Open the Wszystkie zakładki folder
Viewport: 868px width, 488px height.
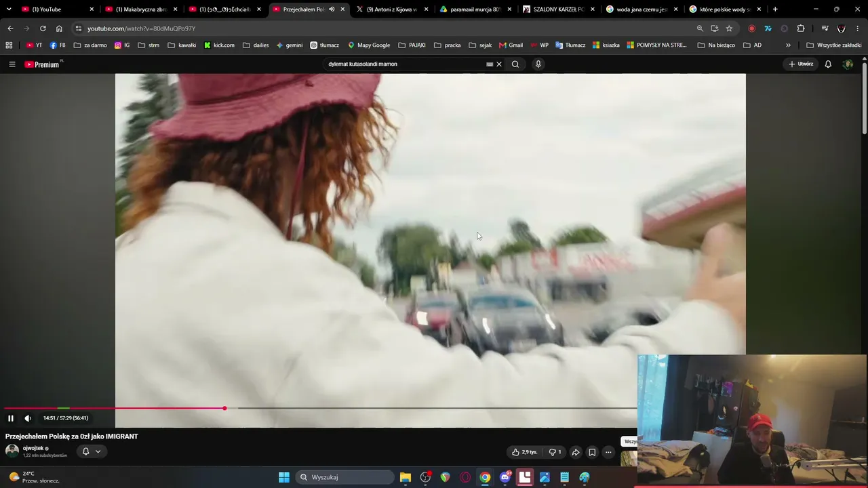(834, 45)
